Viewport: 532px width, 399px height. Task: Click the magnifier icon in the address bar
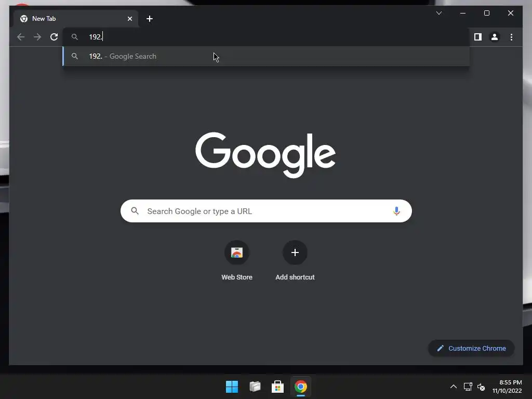point(75,37)
